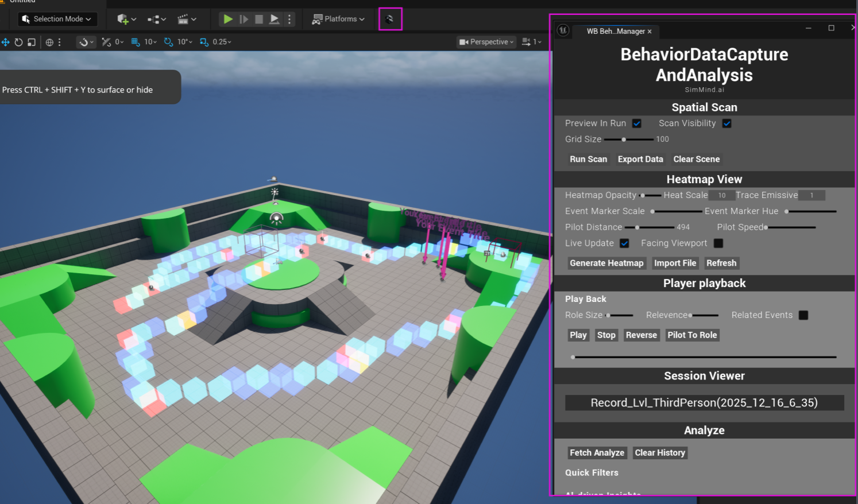
Task: Click the highlighted plugin icon in toolbar
Action: [391, 18]
